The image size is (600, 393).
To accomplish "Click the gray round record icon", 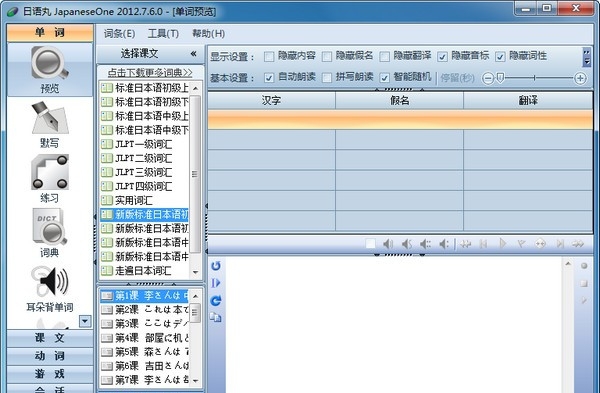I will pyautogui.click(x=584, y=266).
